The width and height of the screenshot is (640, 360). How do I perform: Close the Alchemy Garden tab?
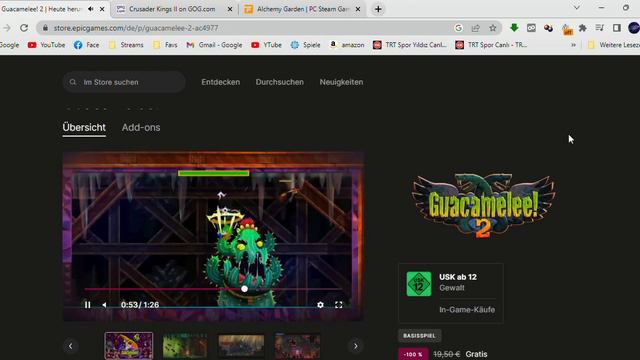tap(358, 9)
